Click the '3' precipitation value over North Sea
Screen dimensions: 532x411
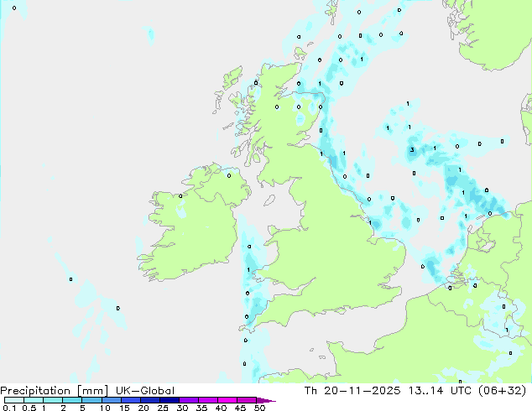(x=412, y=150)
